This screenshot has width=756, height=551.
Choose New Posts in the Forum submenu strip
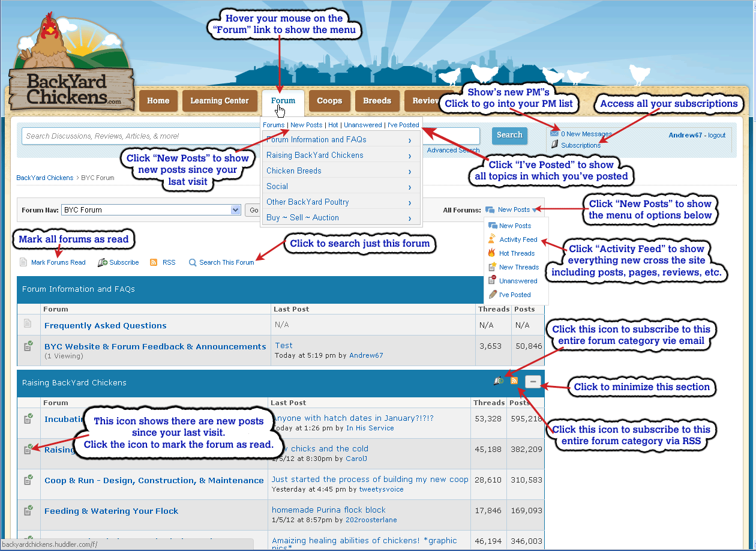[x=307, y=125]
